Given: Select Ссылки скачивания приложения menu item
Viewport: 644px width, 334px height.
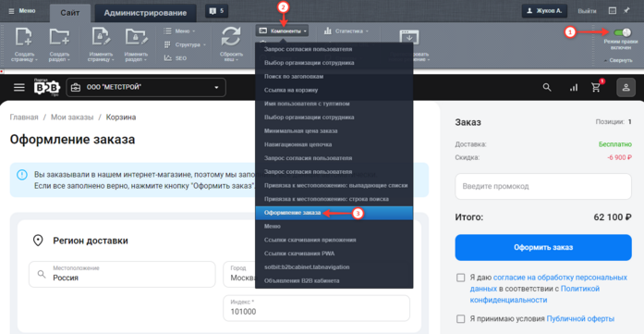Looking at the screenshot, I should pyautogui.click(x=334, y=240).
